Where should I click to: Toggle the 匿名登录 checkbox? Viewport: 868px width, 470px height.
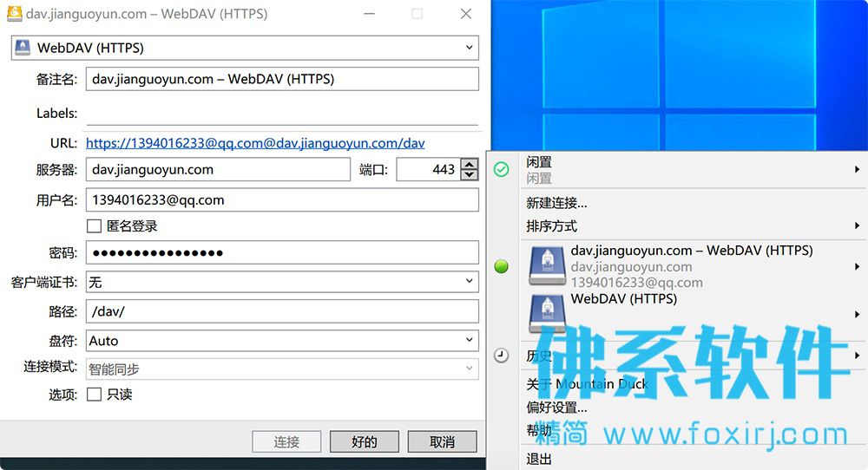tap(94, 225)
